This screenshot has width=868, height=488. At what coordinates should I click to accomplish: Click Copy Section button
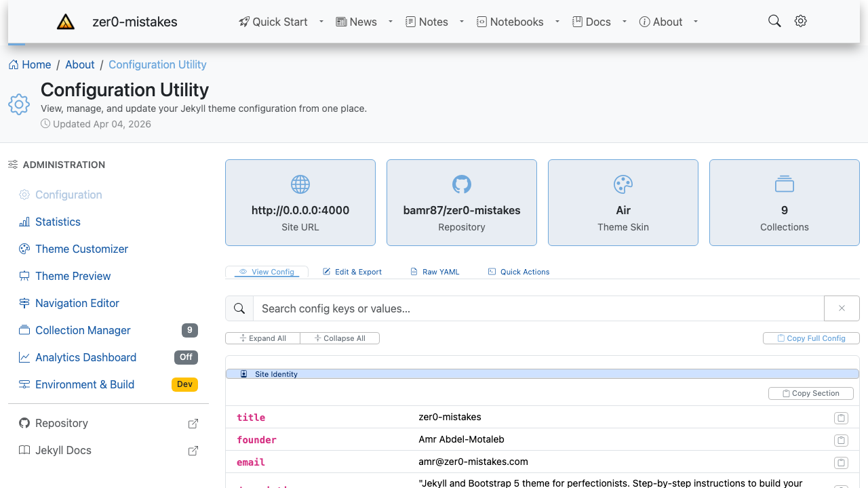pyautogui.click(x=811, y=393)
